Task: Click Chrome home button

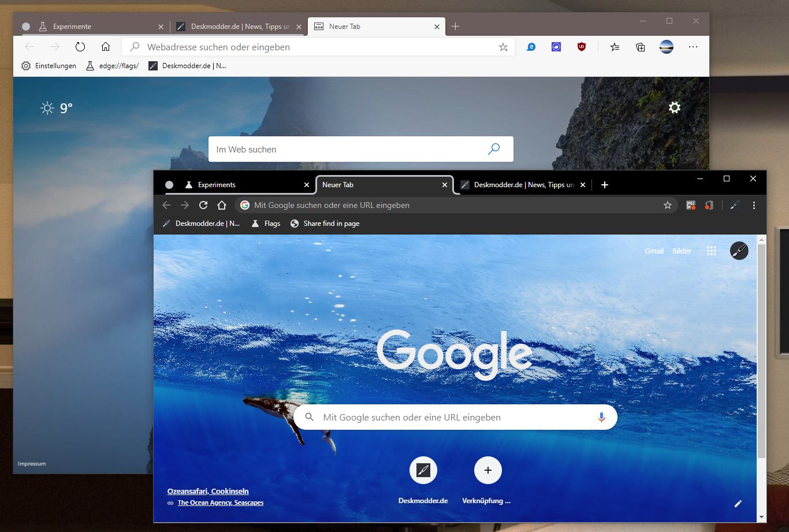Action: pos(222,205)
